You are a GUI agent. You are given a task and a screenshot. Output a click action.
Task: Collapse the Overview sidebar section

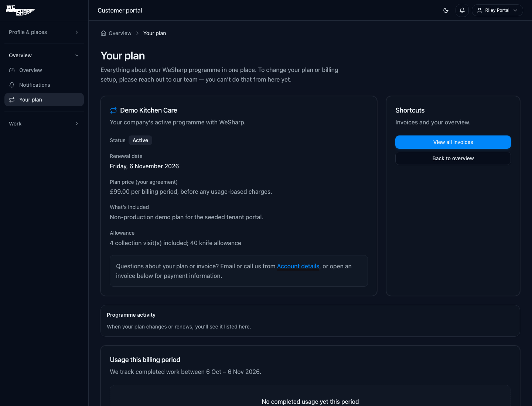pos(44,55)
